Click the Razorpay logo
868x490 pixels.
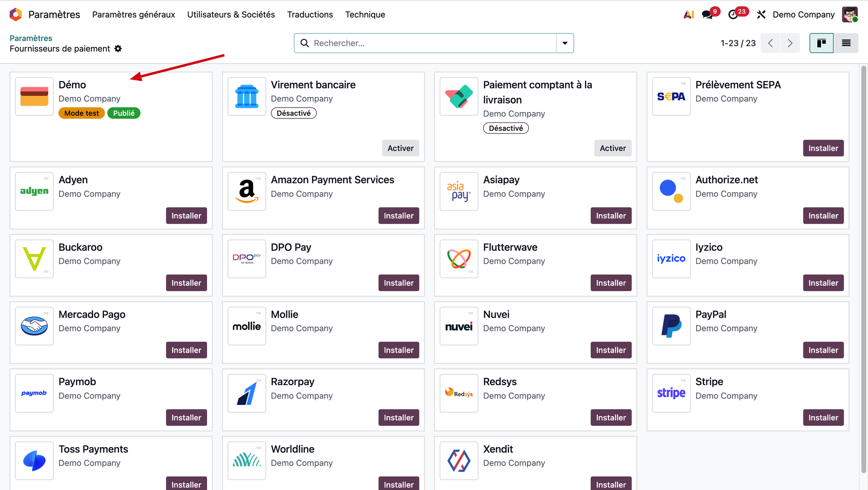[x=247, y=393]
